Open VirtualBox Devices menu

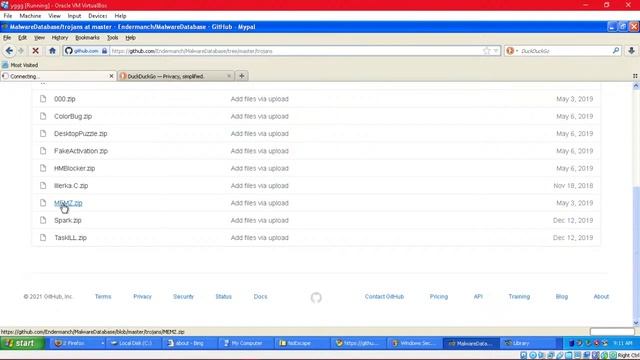[x=98, y=16]
